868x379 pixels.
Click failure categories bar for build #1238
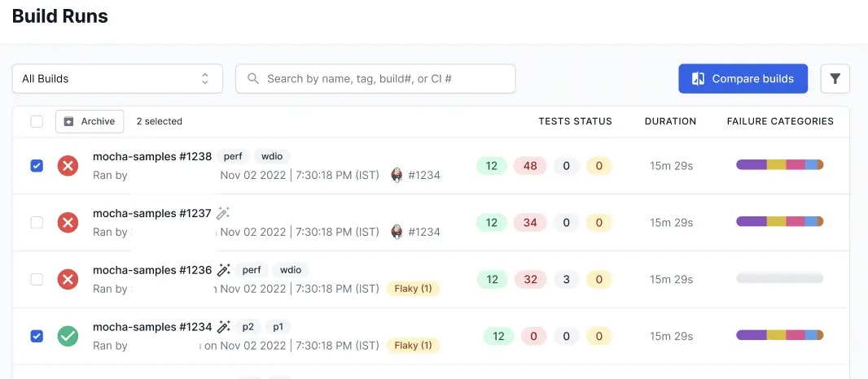click(779, 165)
